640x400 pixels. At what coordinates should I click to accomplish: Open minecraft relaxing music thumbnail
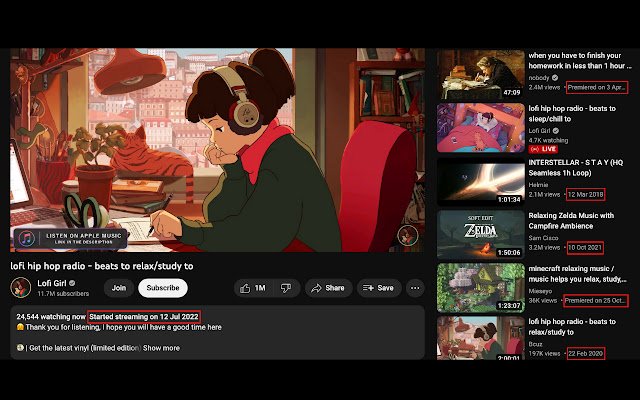(x=481, y=288)
